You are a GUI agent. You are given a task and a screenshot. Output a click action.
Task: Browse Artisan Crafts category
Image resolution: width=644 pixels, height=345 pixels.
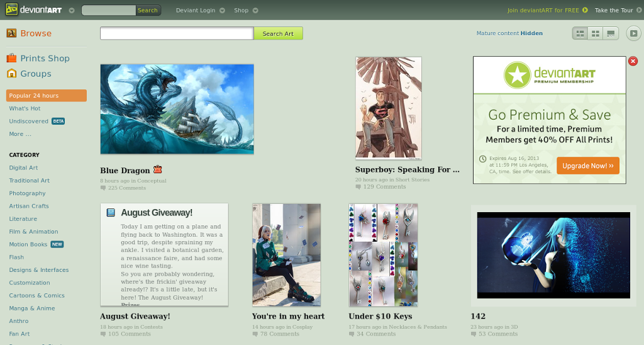[x=29, y=206]
